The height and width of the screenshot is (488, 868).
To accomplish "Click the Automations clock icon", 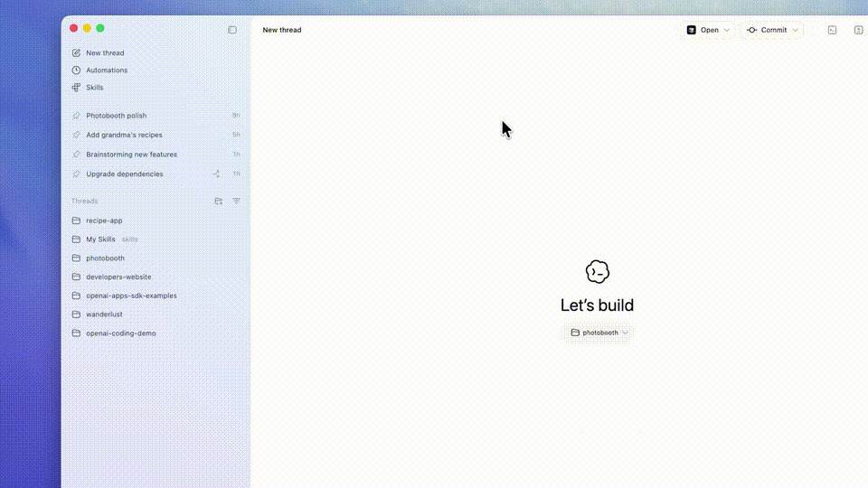I will 76,70.
